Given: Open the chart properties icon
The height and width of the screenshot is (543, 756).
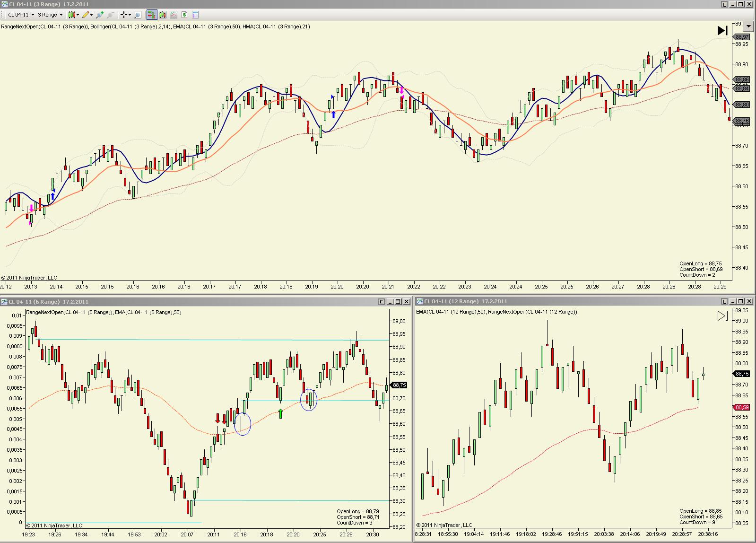Looking at the screenshot, I should click(195, 15).
